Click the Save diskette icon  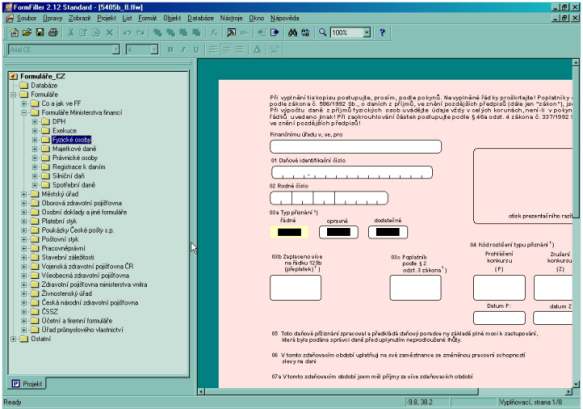click(x=40, y=33)
